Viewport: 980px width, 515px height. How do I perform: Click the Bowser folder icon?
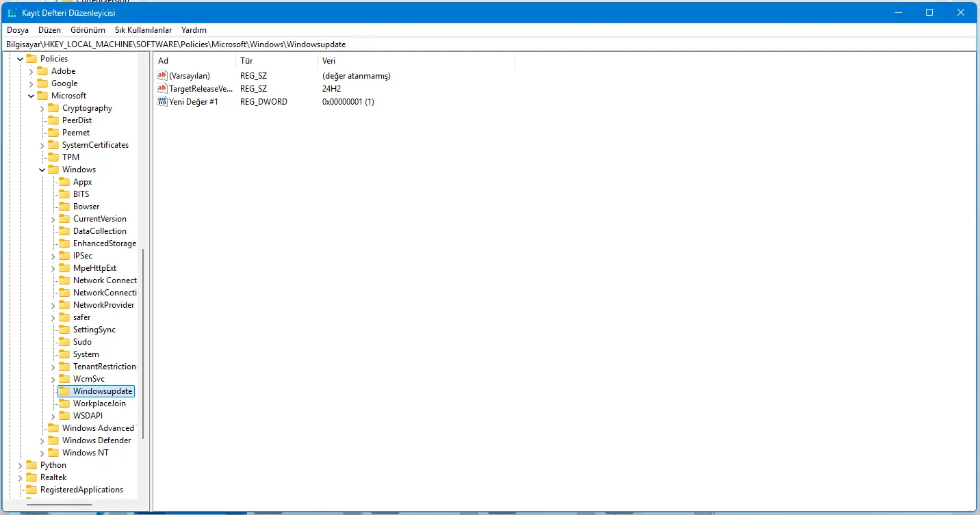tap(64, 207)
